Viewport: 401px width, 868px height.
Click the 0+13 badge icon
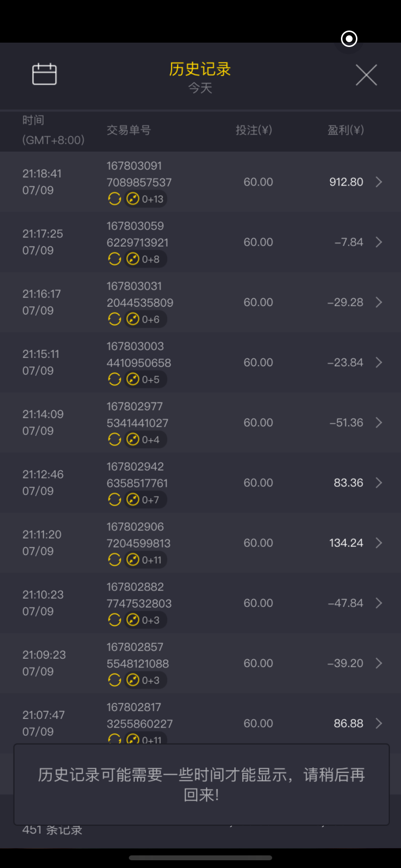click(x=146, y=199)
